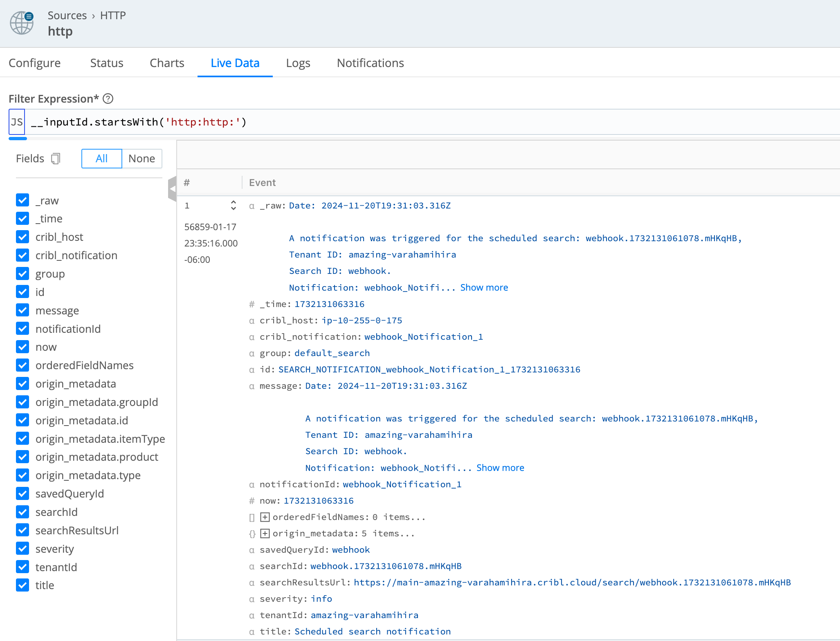840x641 pixels.
Task: Click the expand/collapse arrows on event 1
Action: 233,205
